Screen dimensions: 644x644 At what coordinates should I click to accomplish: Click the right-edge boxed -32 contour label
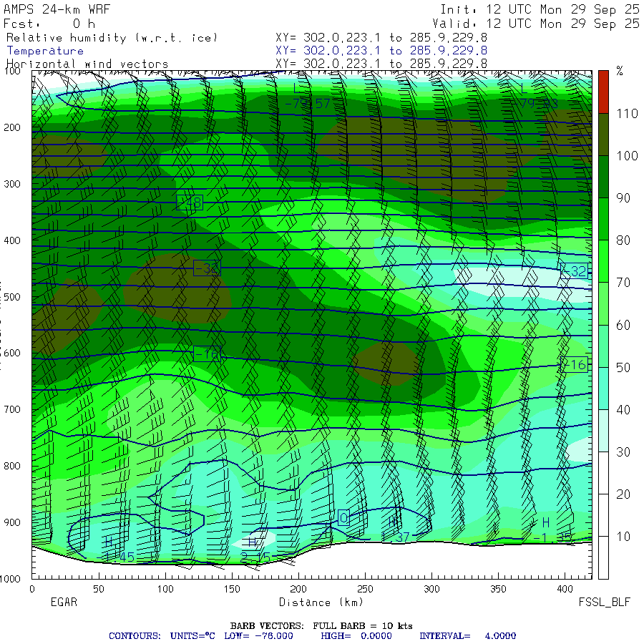tap(574, 271)
